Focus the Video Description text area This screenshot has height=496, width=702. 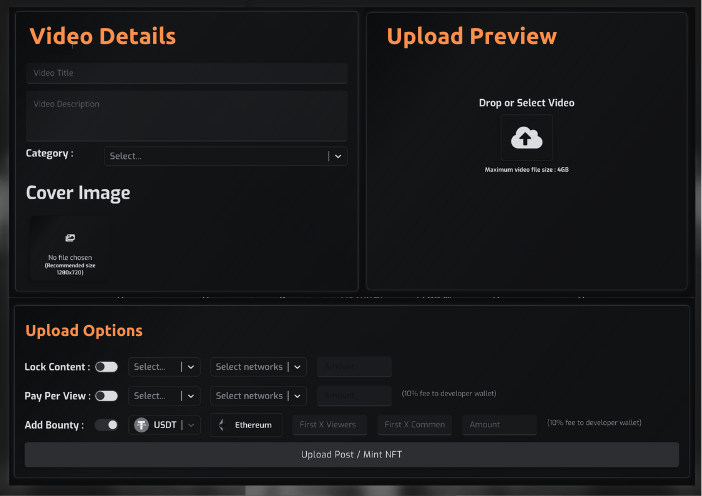(186, 115)
